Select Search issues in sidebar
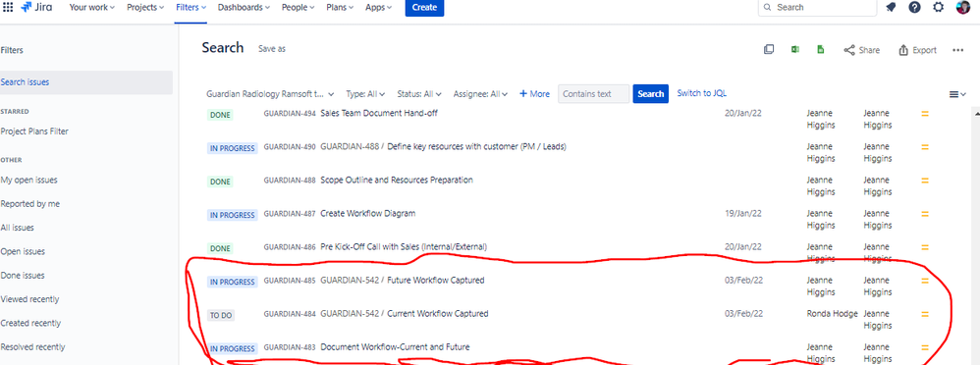980x365 pixels. click(x=86, y=82)
